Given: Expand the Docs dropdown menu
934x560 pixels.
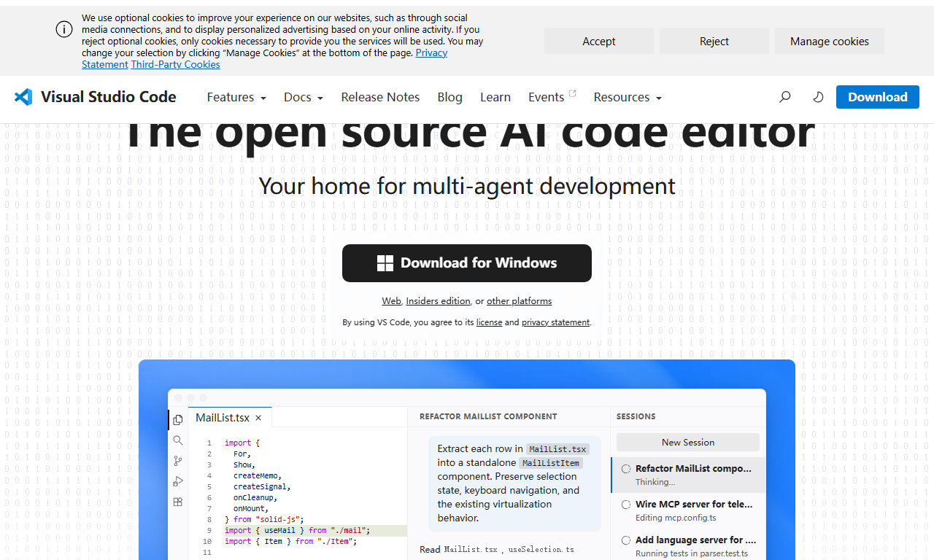Looking at the screenshot, I should pos(304,97).
